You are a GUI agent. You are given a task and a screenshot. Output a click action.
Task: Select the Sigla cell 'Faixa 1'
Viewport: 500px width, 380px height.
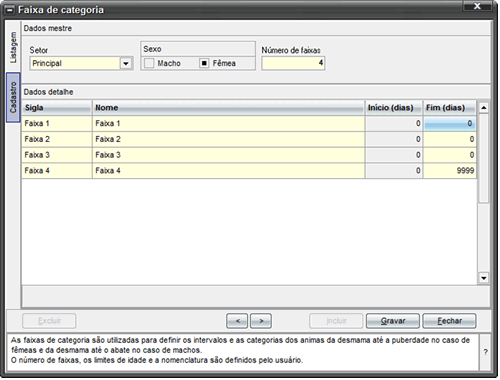pos(57,124)
